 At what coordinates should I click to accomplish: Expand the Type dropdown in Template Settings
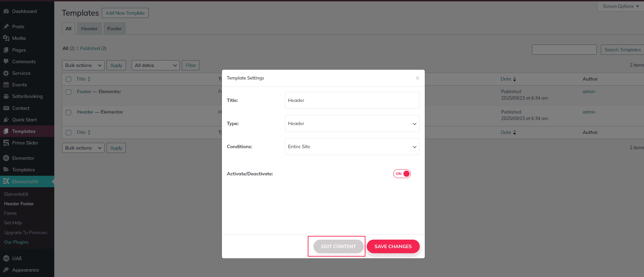[x=352, y=123]
